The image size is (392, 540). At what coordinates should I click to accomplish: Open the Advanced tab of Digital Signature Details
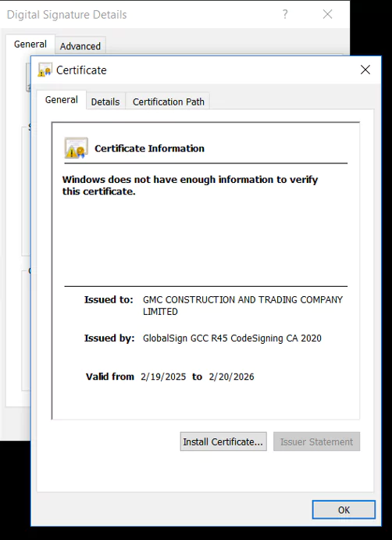80,46
